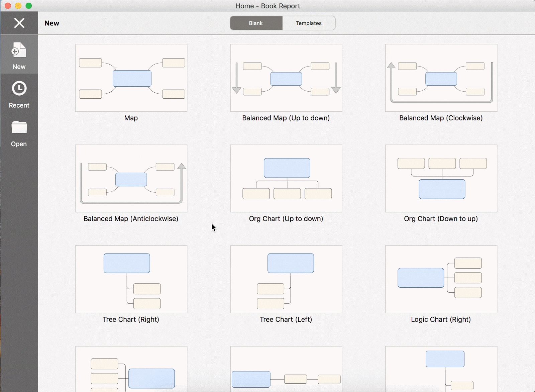Choose Balanced Map (Anticlockwise) thumbnail
Viewport: 535px width, 392px height.
point(131,179)
